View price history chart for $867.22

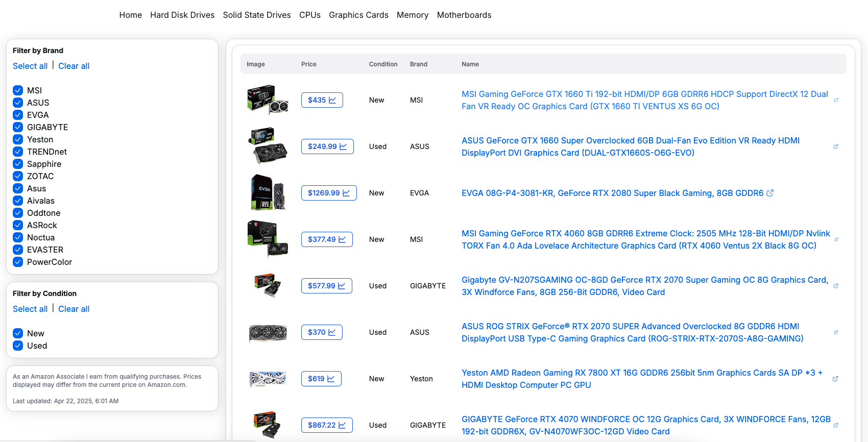click(x=327, y=425)
